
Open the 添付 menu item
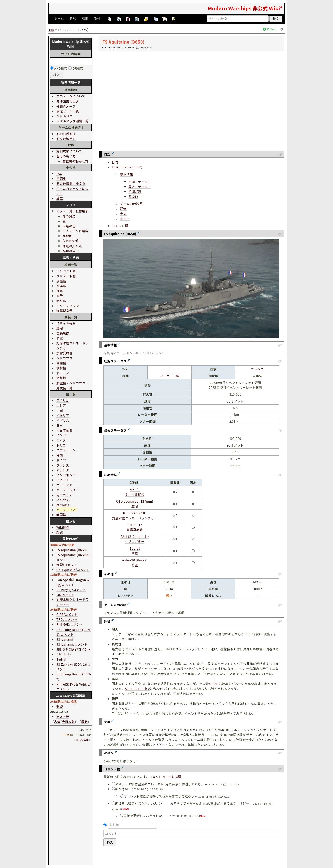pyautogui.click(x=97, y=19)
